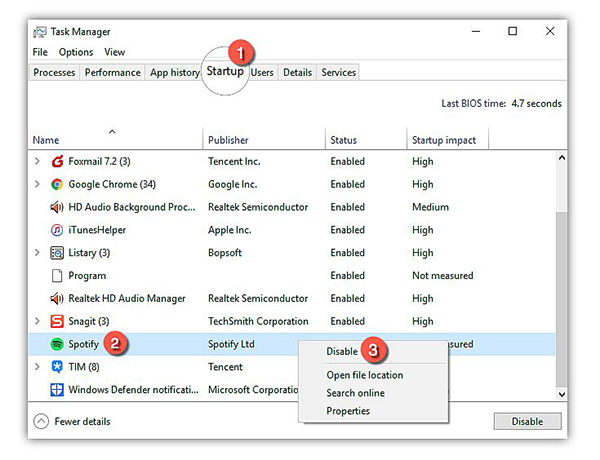Click the iTunesHelper icon
600x460 pixels.
57,230
